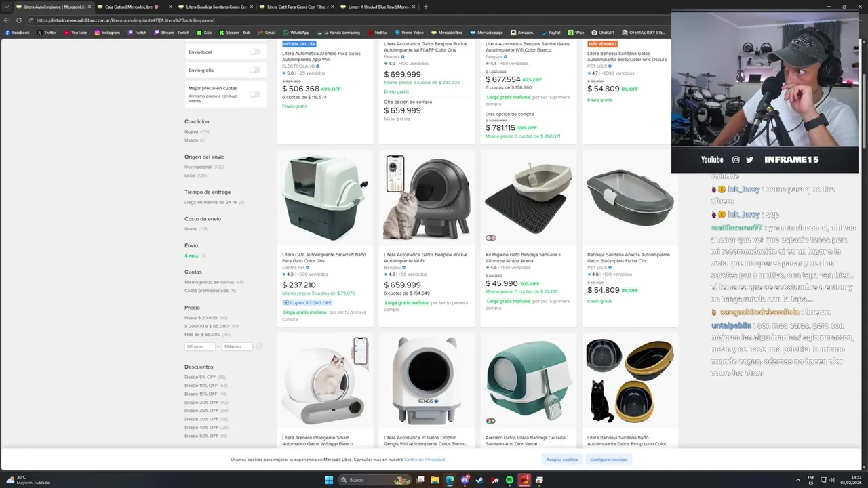Screen dimensions: 868x488
Task: Open the YouTube bookmark
Action: click(x=75, y=33)
